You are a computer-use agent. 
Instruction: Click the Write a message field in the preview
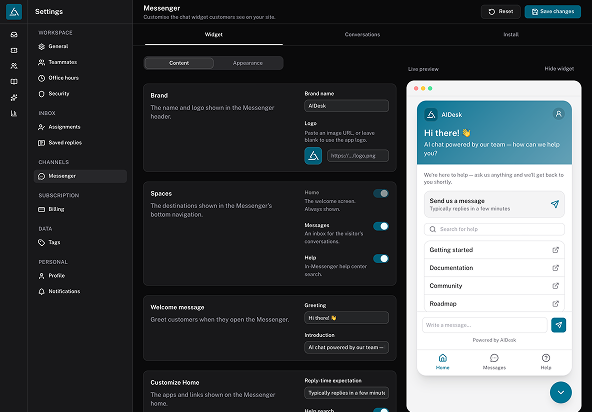pos(485,325)
